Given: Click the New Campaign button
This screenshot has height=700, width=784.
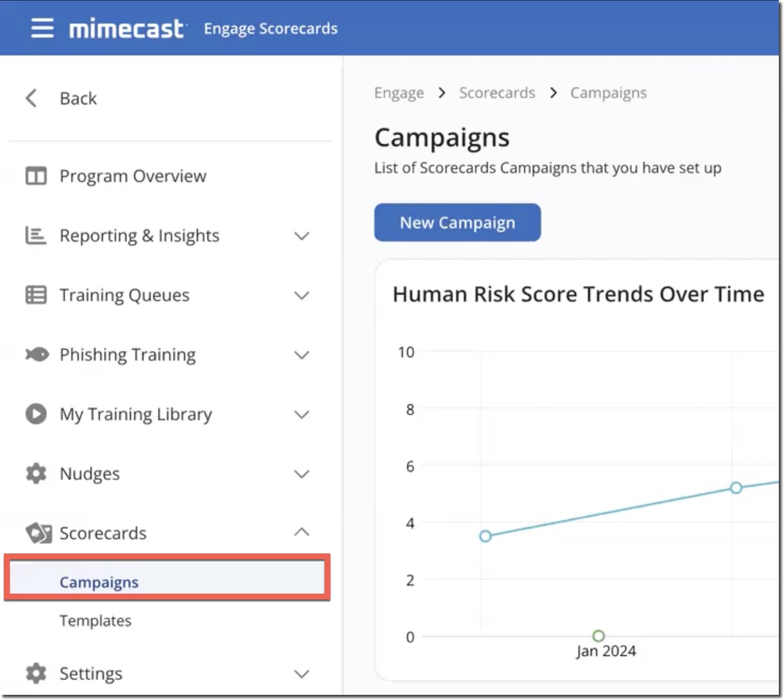Looking at the screenshot, I should [x=457, y=222].
